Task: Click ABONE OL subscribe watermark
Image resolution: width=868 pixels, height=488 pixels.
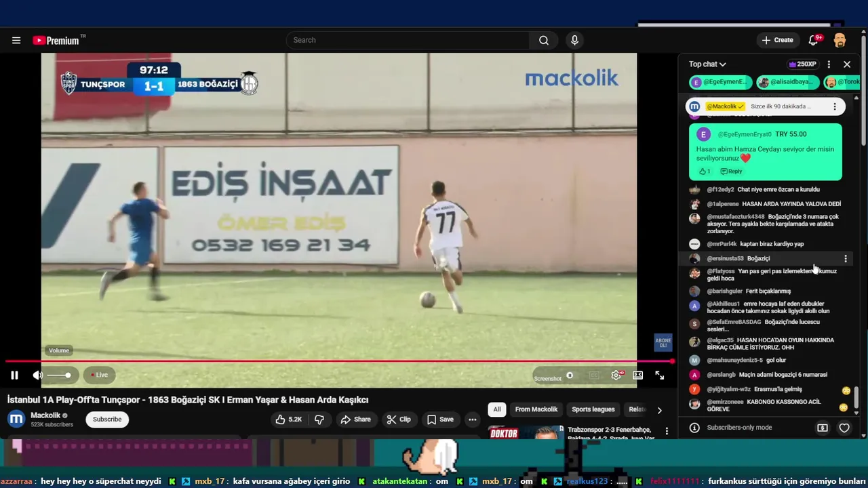Action: point(663,342)
